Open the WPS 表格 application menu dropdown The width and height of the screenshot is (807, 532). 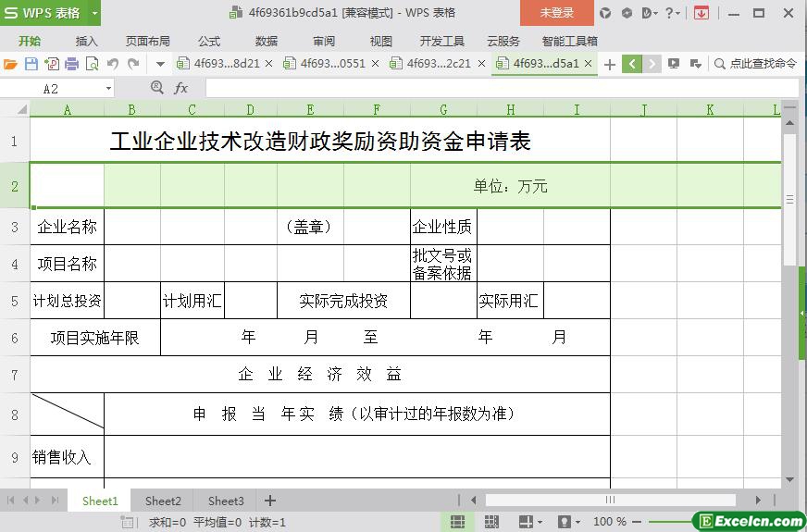pyautogui.click(x=94, y=13)
